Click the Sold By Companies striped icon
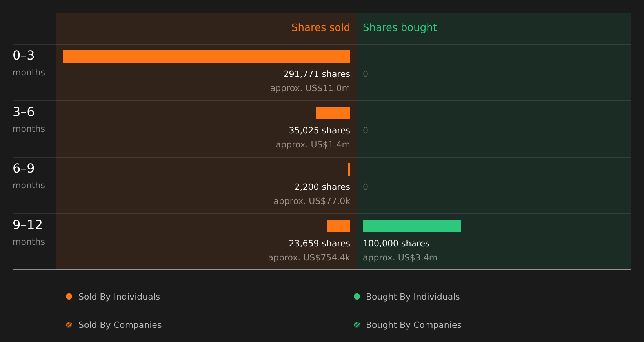 [x=69, y=325]
